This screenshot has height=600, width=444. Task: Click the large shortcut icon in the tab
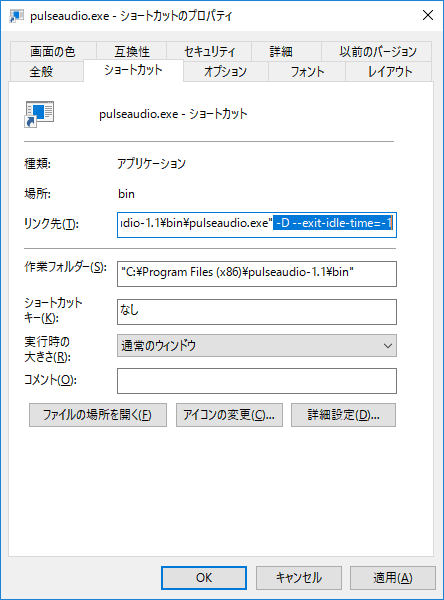39,114
